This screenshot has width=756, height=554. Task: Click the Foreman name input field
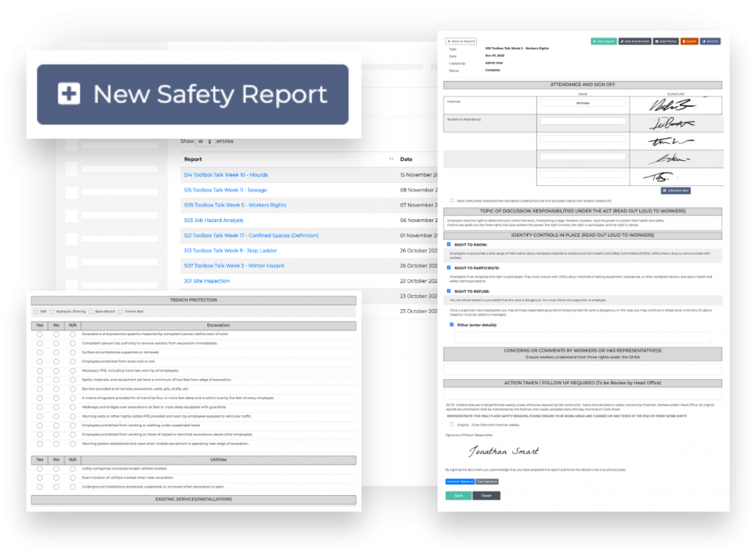tap(583, 103)
